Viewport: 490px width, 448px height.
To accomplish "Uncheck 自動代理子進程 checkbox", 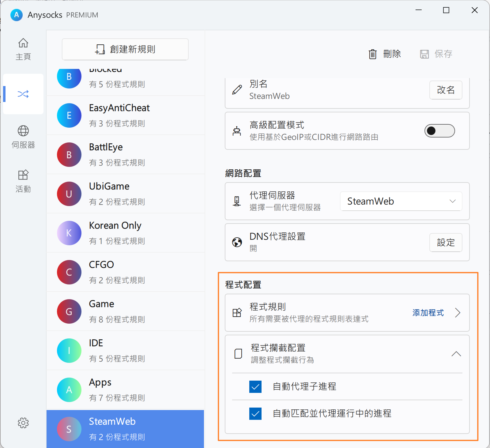I will pos(255,387).
